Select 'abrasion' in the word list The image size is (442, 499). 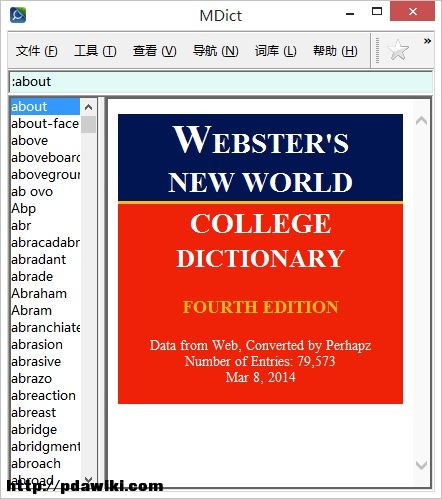45,345
